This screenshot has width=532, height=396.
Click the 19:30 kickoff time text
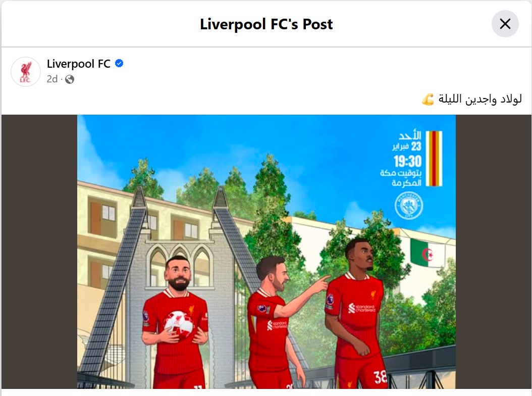coord(407,161)
